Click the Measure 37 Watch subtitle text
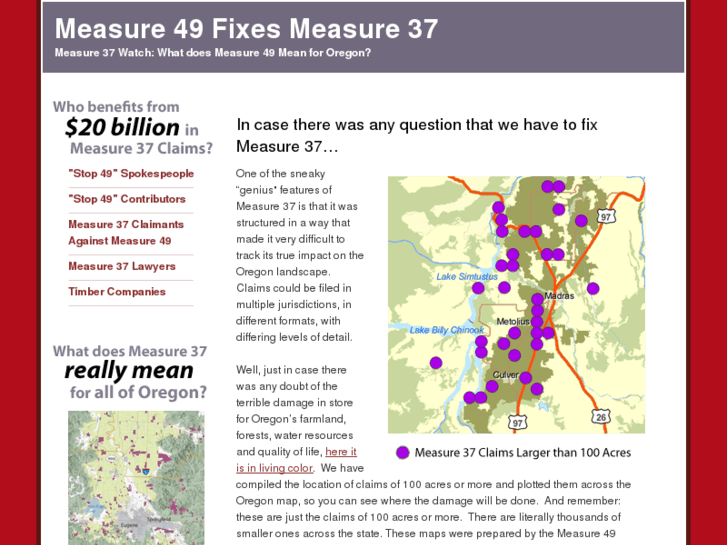 tap(213, 52)
